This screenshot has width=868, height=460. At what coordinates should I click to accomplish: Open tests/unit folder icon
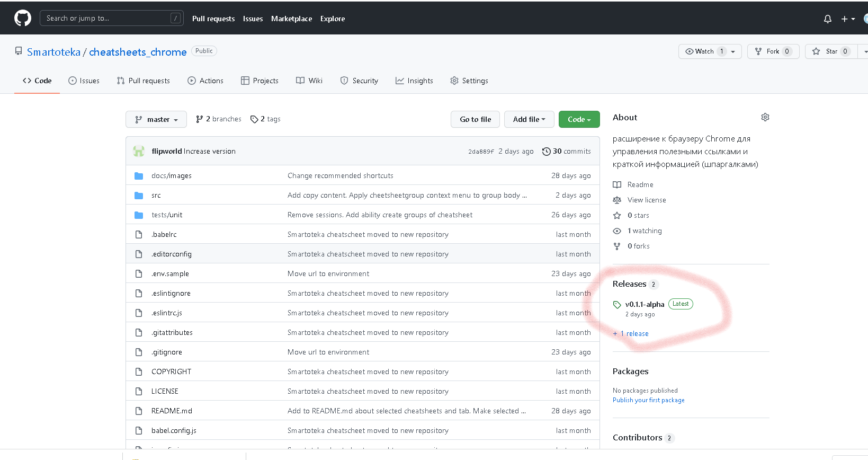point(139,215)
